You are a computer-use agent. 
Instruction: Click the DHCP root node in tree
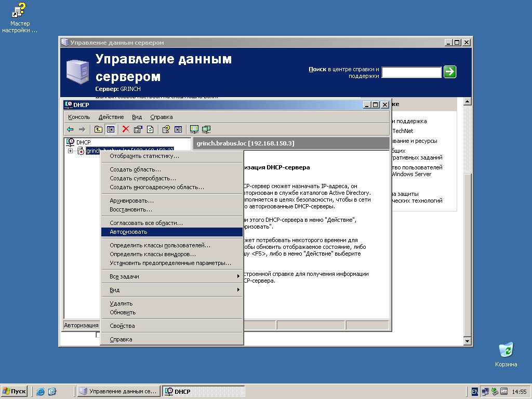[x=83, y=142]
